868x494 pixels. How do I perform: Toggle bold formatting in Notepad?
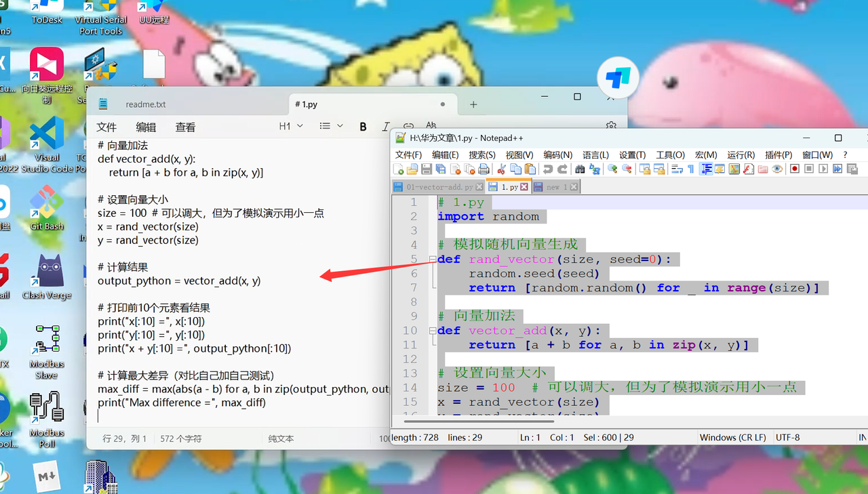[363, 127]
